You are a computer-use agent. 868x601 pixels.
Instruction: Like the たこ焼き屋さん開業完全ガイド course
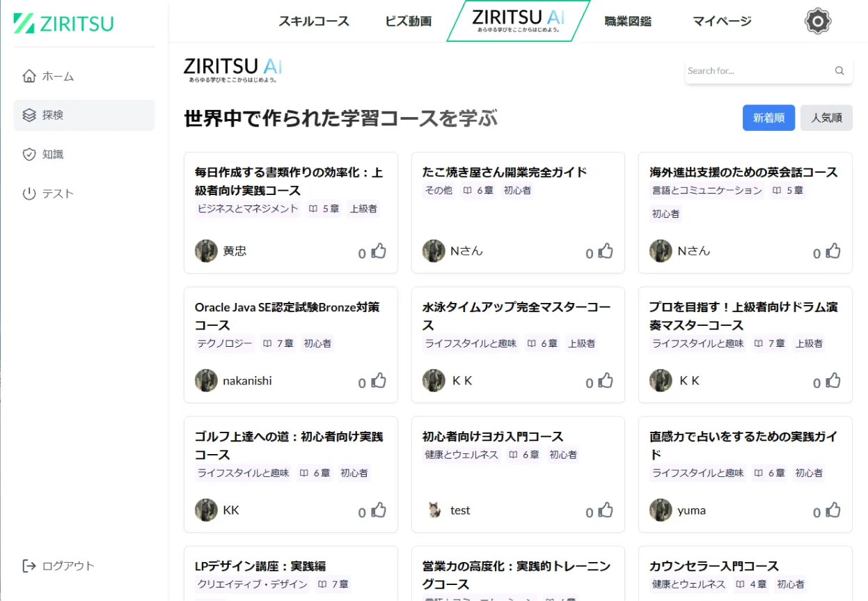(606, 251)
